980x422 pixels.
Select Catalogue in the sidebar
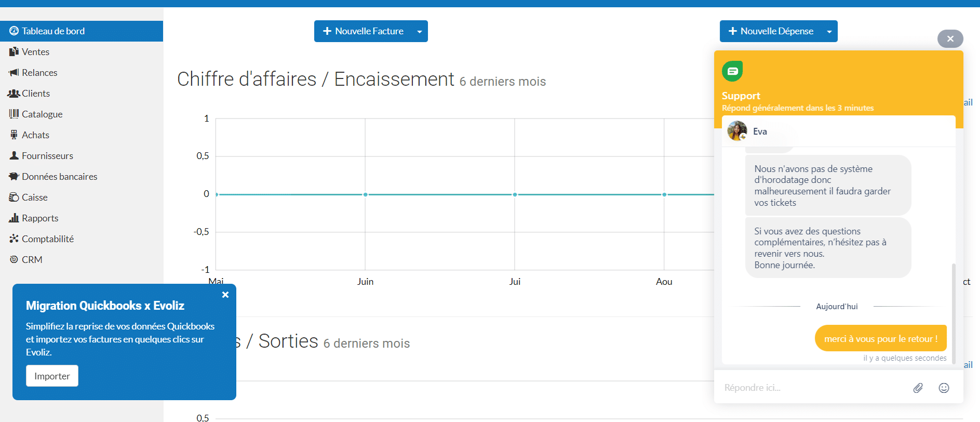tap(82, 114)
